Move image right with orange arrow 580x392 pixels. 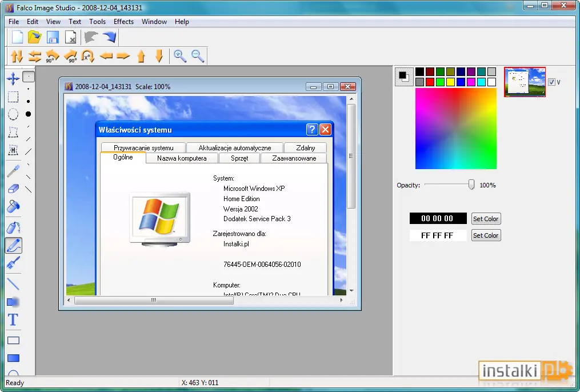click(123, 56)
